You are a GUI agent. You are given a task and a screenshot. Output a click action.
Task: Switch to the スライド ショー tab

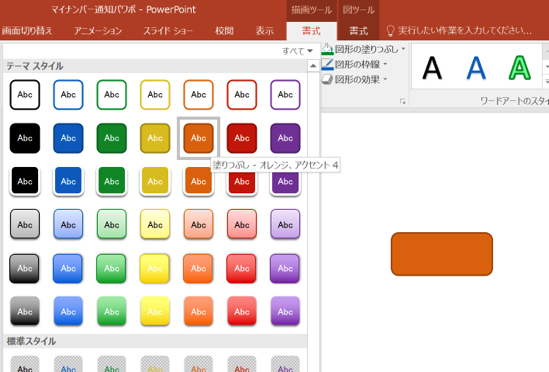[x=168, y=31]
